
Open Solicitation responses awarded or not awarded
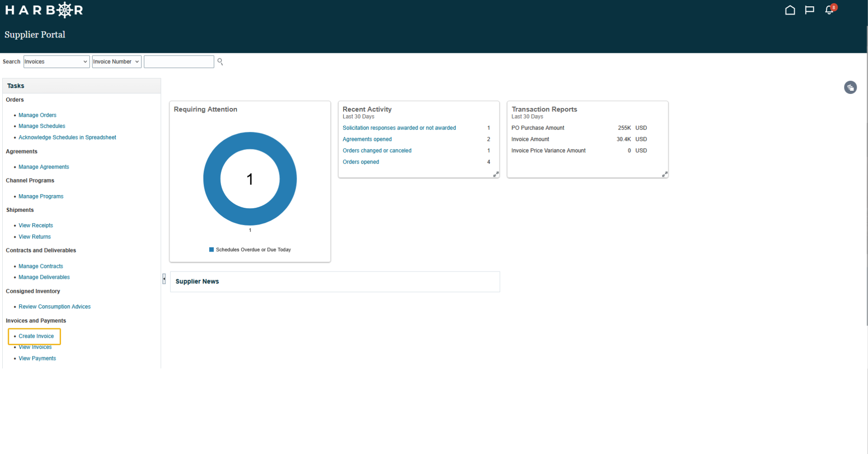pos(399,128)
